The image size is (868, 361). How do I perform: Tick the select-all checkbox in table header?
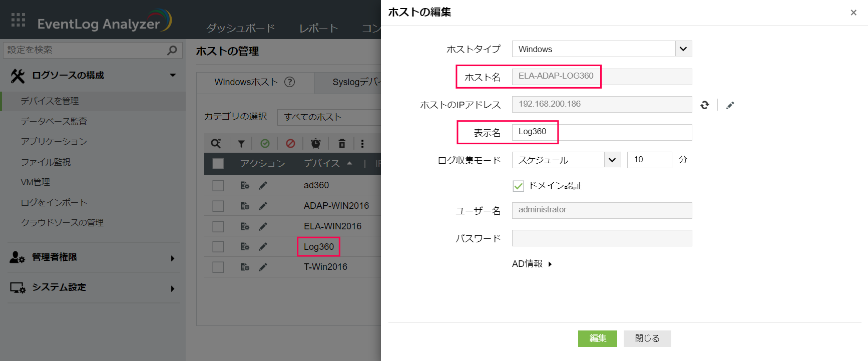[x=218, y=164]
